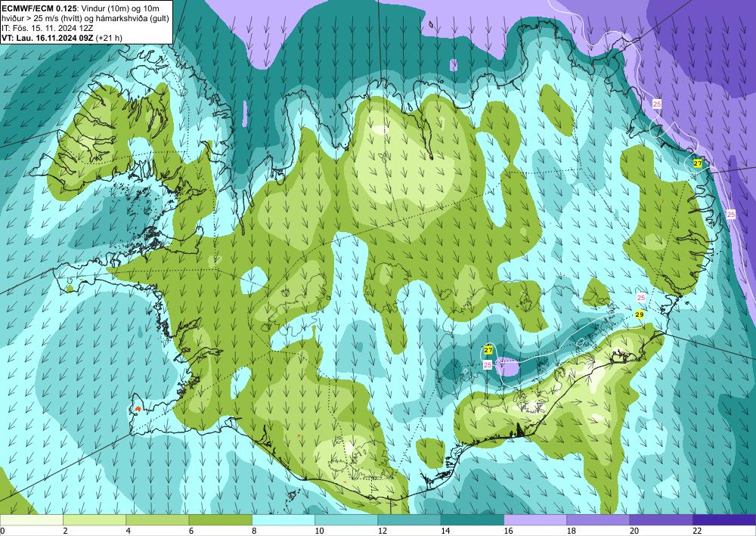Click the yellow 27 label above the purple patch
This screenshot has width=756, height=536.
488,350
